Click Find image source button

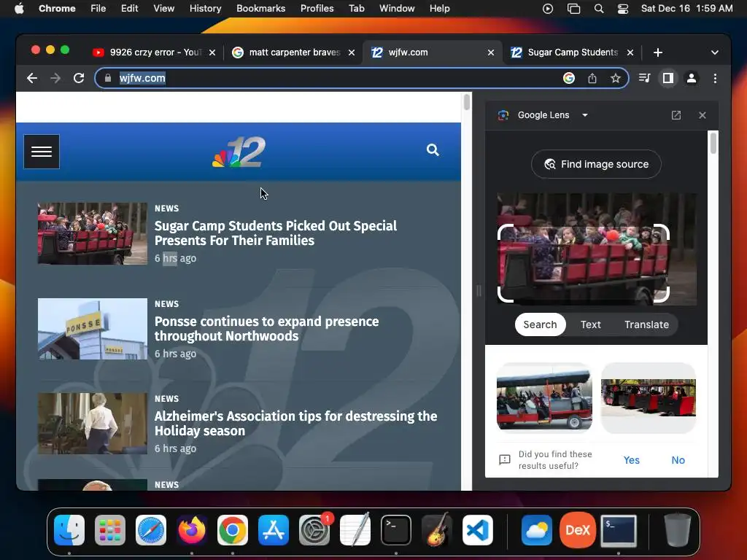(x=596, y=164)
